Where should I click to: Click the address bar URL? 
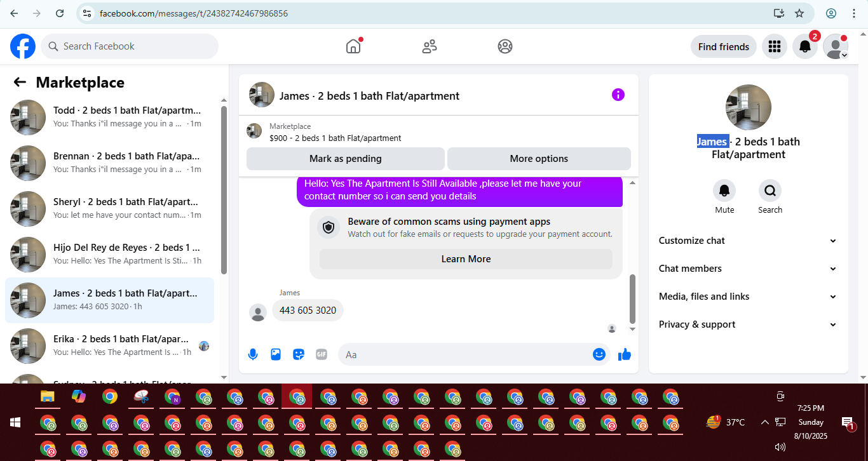(x=194, y=13)
